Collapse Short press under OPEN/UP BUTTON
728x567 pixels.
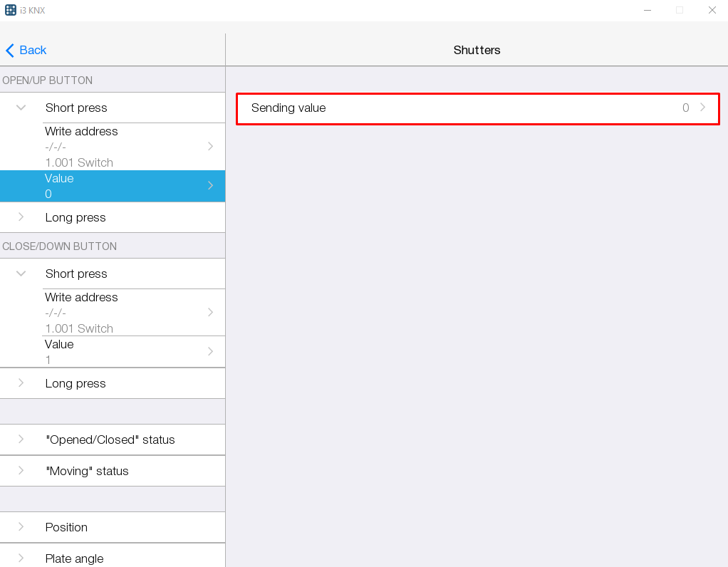[x=21, y=108]
